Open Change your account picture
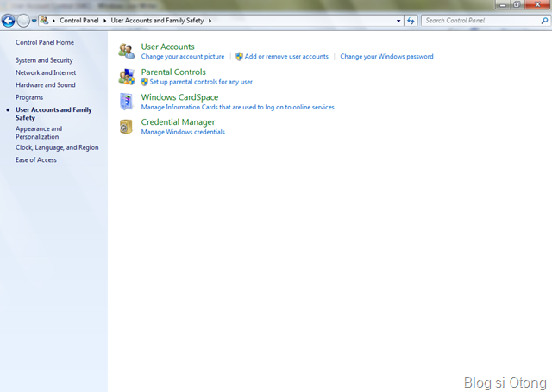Viewport: 552px width, 392px height. click(x=183, y=57)
